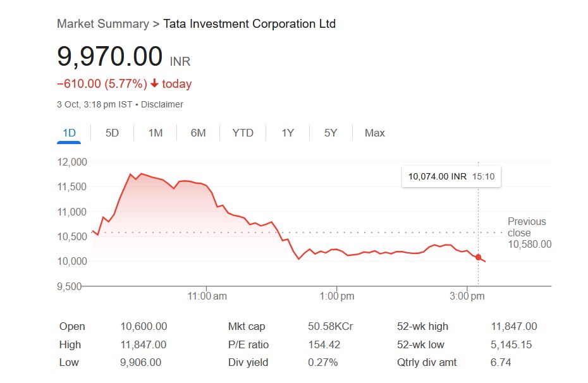This screenshot has width=588, height=383.
Task: Show the 1M price history
Action: coord(156,133)
